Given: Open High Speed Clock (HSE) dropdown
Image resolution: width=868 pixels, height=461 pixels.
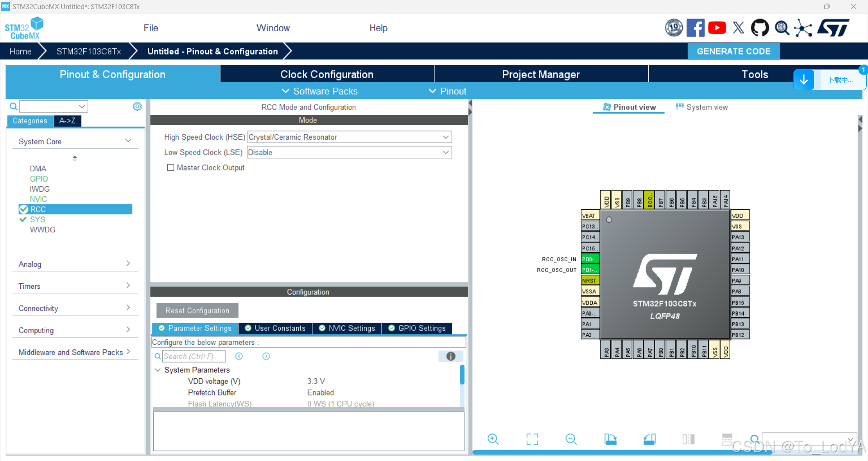Looking at the screenshot, I should tap(349, 137).
